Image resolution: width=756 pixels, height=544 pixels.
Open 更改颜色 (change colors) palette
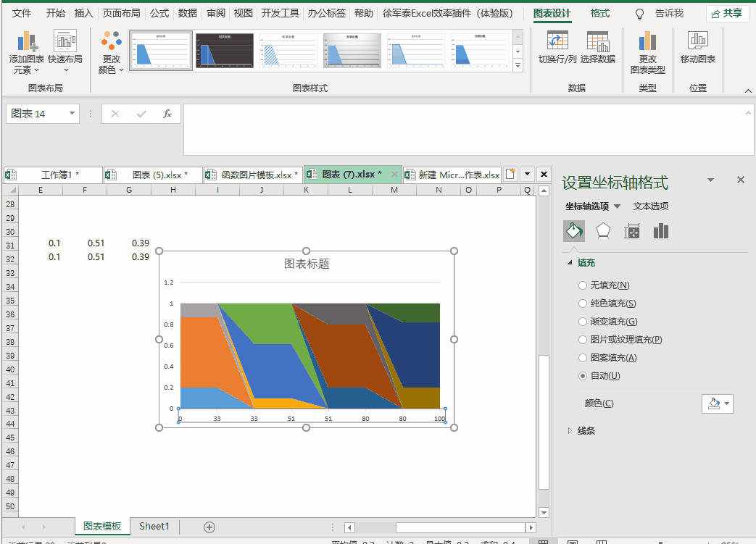point(112,52)
